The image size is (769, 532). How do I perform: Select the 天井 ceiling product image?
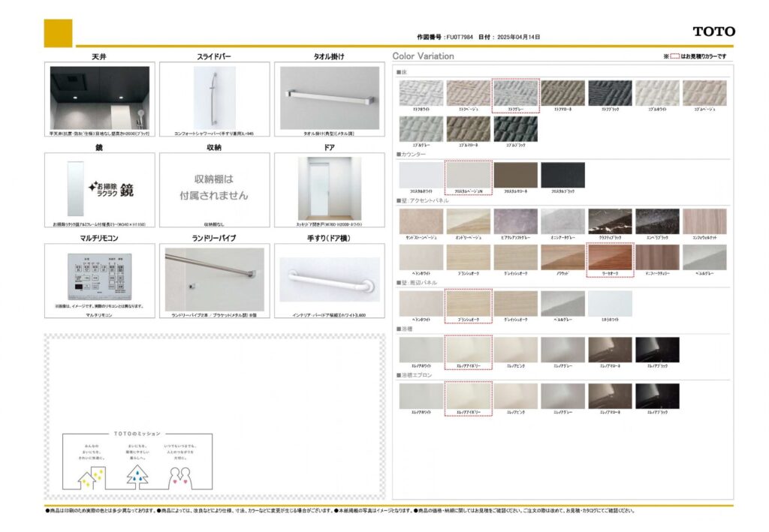tap(100, 98)
